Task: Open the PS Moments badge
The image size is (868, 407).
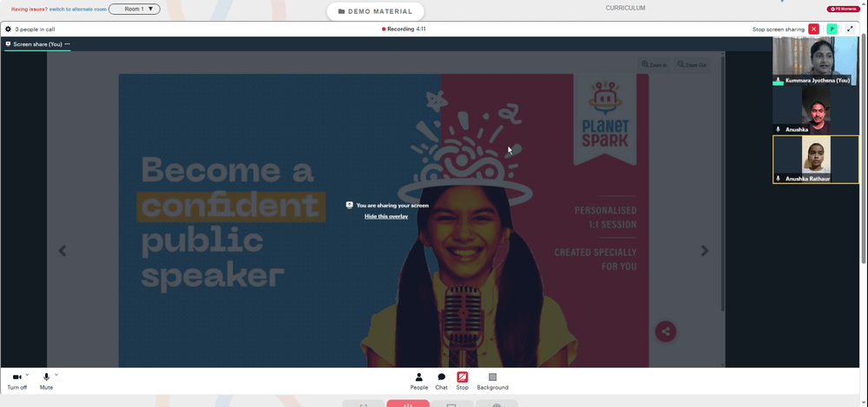Action: [x=844, y=9]
